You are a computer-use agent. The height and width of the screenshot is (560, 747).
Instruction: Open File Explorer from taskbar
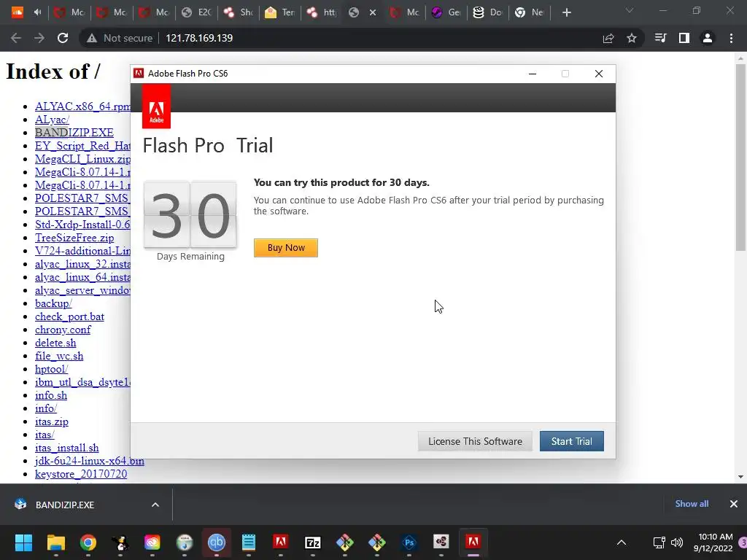[55, 542]
